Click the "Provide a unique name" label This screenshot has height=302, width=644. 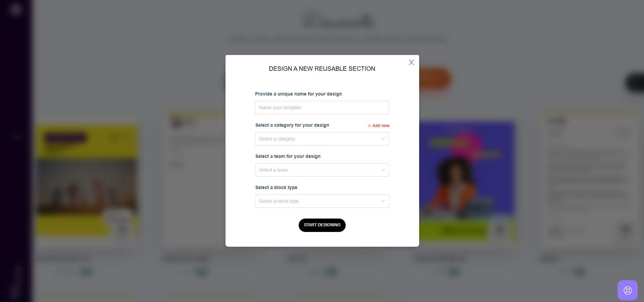tap(298, 94)
